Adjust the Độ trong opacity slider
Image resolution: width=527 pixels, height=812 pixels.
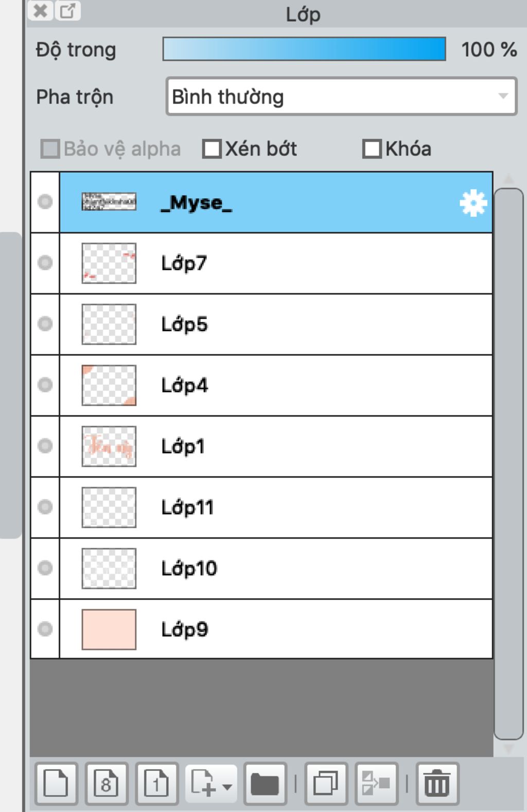(304, 49)
